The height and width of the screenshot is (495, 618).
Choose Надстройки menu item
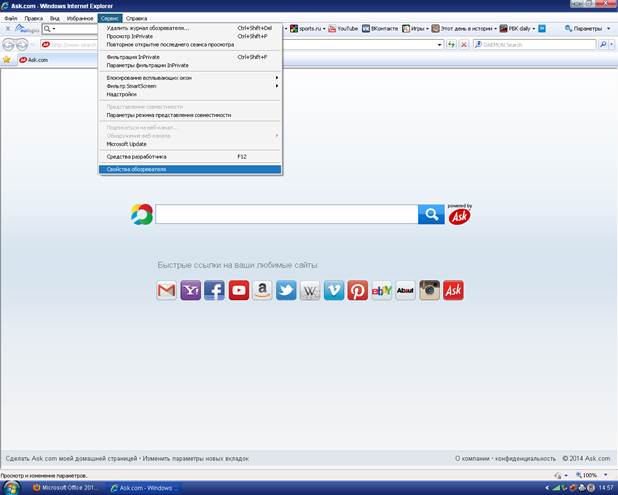tap(190, 95)
